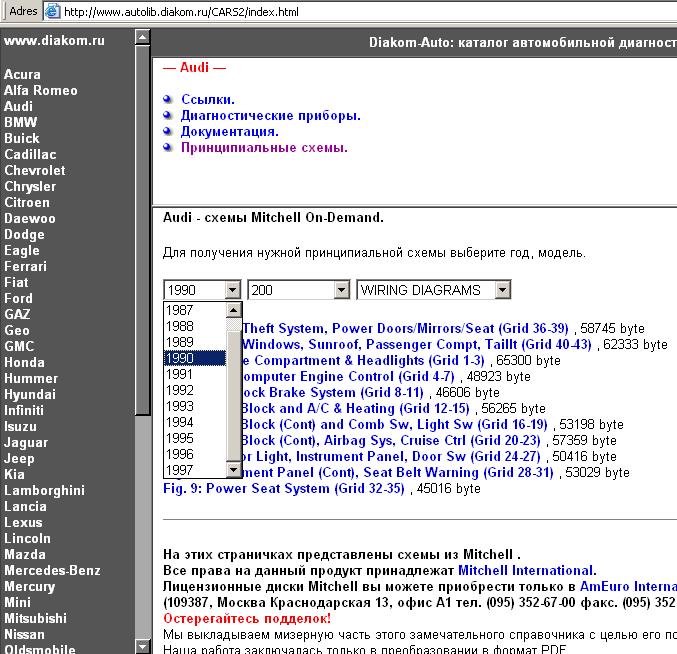Open the Compartment & Headlights (Grid 1-3) link
This screenshot has width=677, height=654.
coord(364,360)
